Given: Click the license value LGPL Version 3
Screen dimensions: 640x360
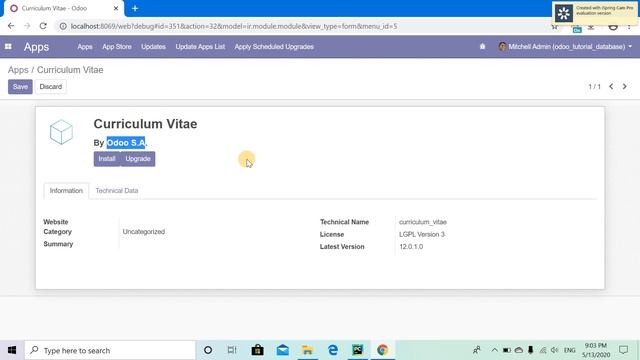Looking at the screenshot, I should pyautogui.click(x=422, y=234).
